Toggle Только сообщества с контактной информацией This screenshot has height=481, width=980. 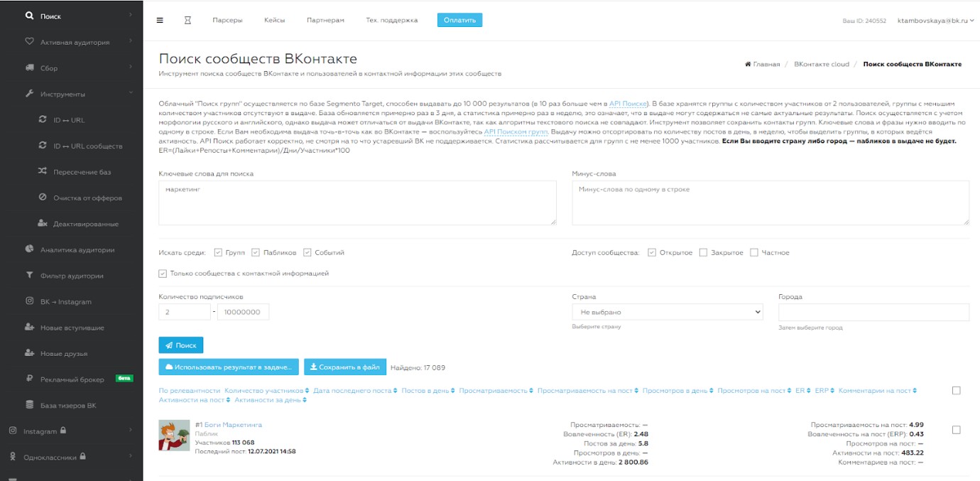(x=163, y=273)
